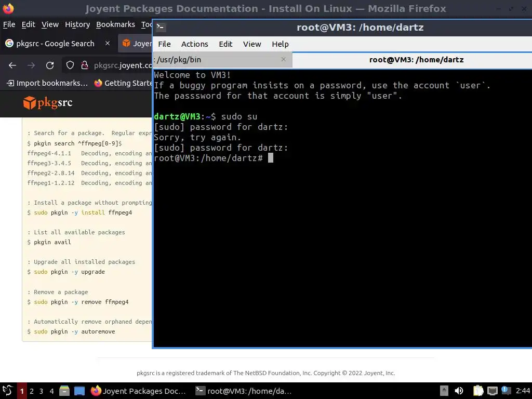This screenshot has height=399, width=532.
Task: Open the tracking protection shield icon
Action: coord(70,65)
